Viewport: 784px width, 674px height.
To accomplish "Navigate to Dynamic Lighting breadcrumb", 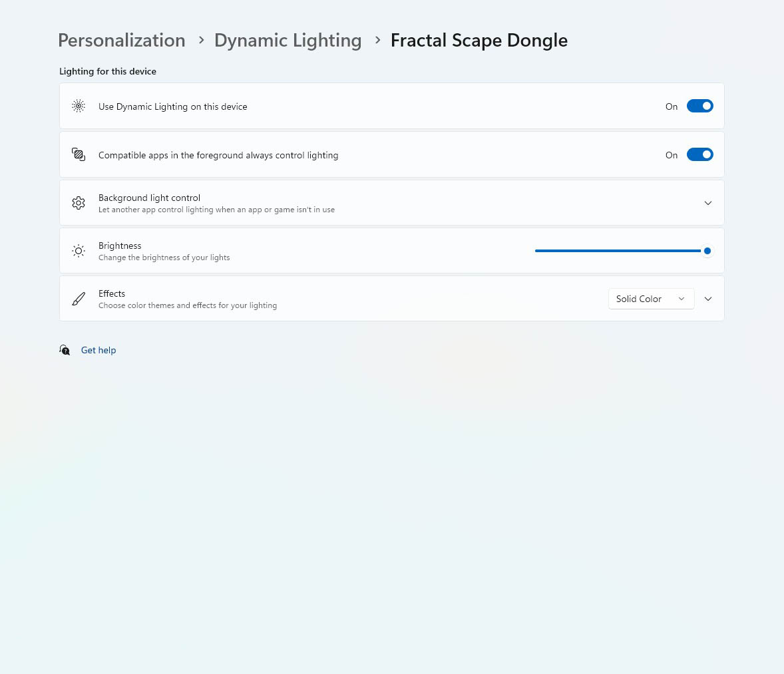I will [x=288, y=41].
